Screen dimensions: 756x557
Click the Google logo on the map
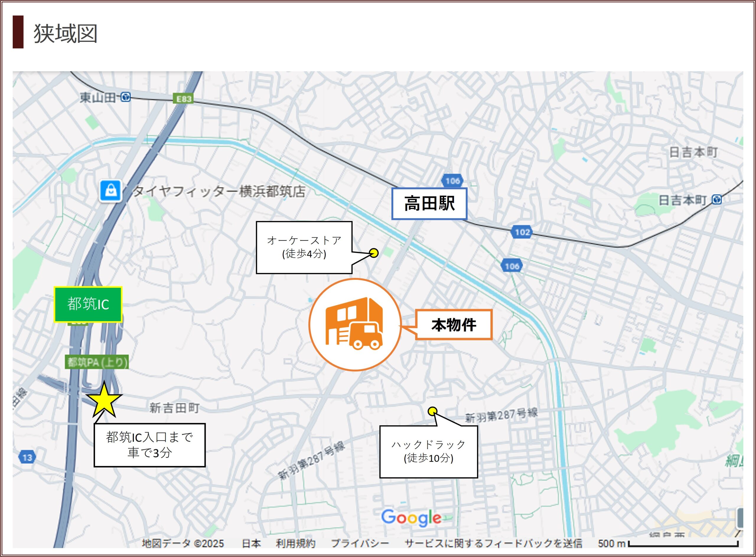click(x=411, y=518)
